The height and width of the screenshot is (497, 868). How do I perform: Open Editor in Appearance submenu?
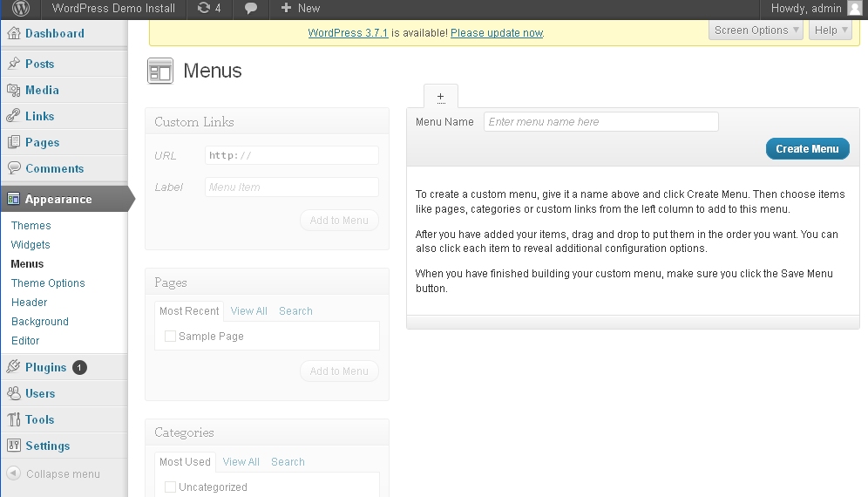point(25,340)
